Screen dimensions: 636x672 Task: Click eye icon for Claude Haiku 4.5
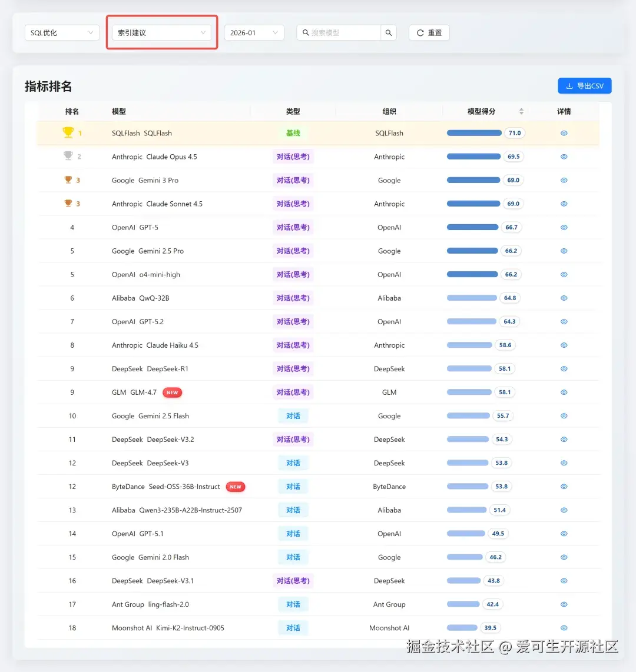[564, 345]
